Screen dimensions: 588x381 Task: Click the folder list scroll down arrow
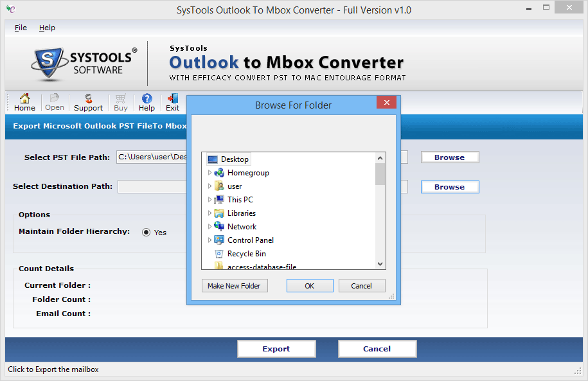(380, 264)
